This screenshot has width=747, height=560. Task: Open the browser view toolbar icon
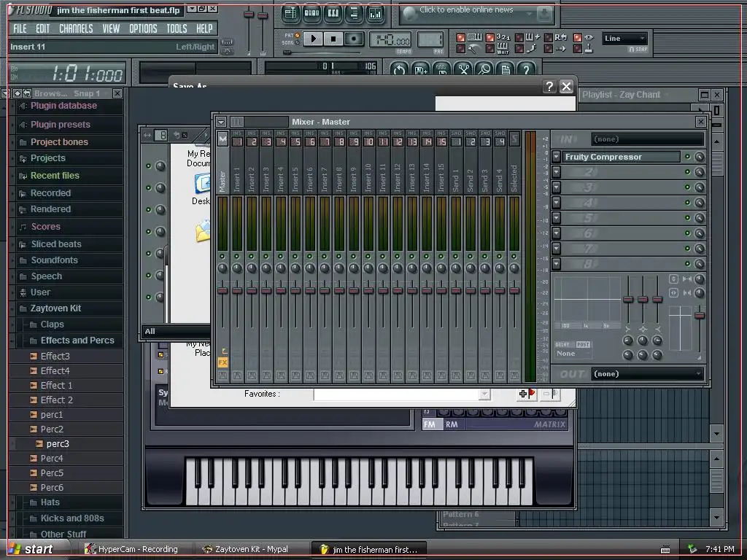[354, 13]
